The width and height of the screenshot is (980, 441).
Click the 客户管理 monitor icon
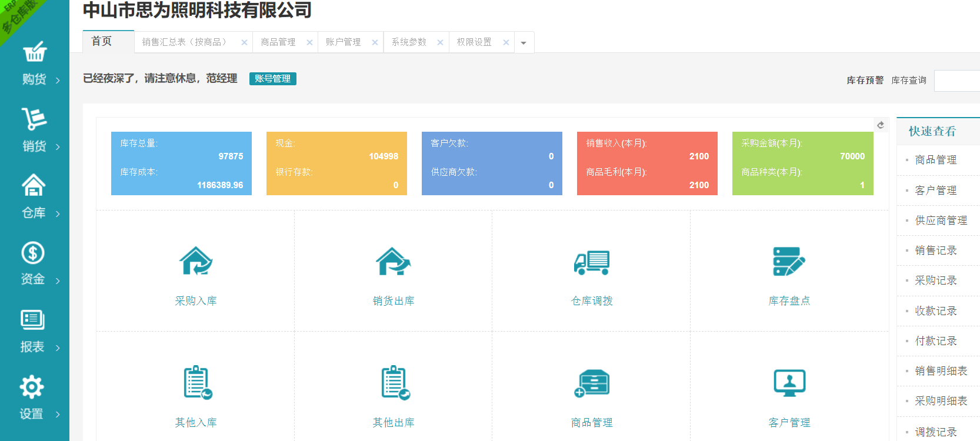coord(789,383)
